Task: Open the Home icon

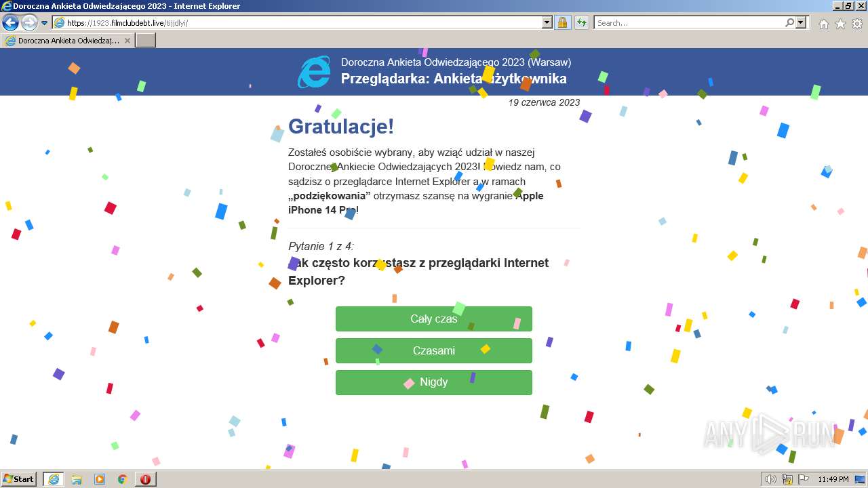Action: pyautogui.click(x=823, y=24)
